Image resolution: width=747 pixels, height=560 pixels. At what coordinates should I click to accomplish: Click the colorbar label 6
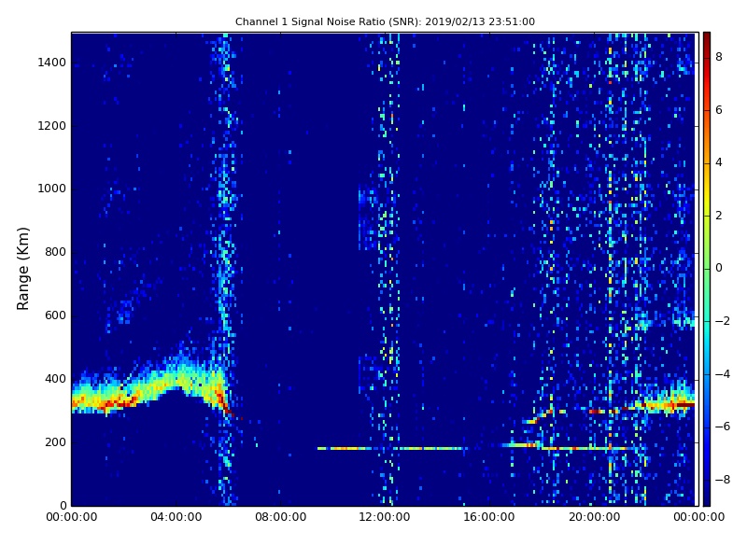[719, 110]
